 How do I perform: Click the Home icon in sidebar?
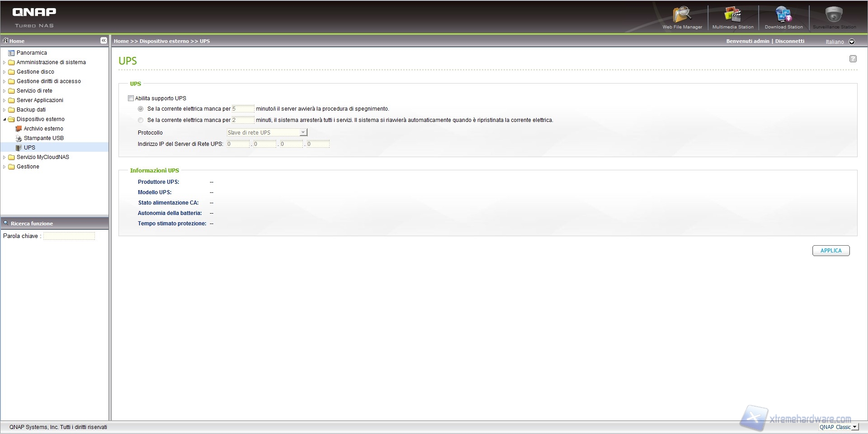pos(6,41)
